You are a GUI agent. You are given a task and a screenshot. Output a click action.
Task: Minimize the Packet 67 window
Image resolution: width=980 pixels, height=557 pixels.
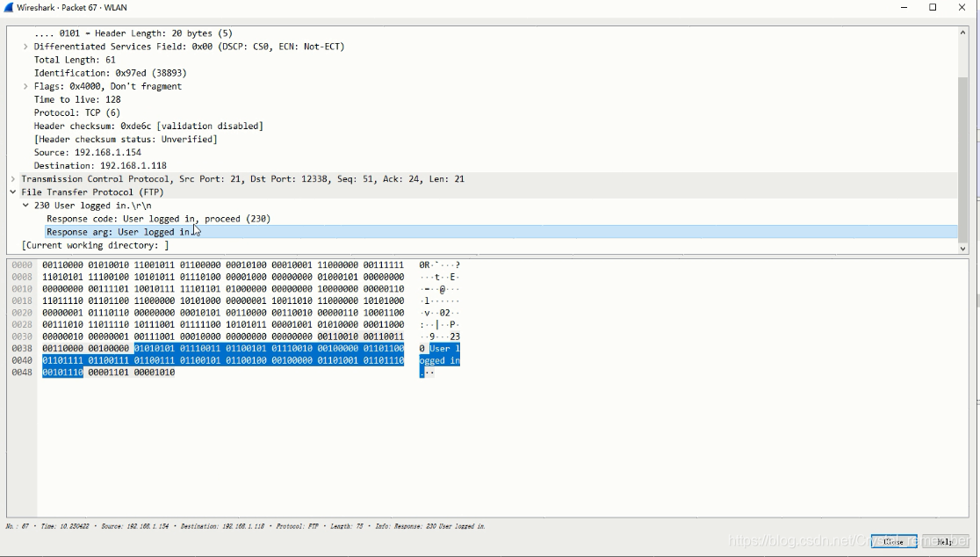pos(904,8)
